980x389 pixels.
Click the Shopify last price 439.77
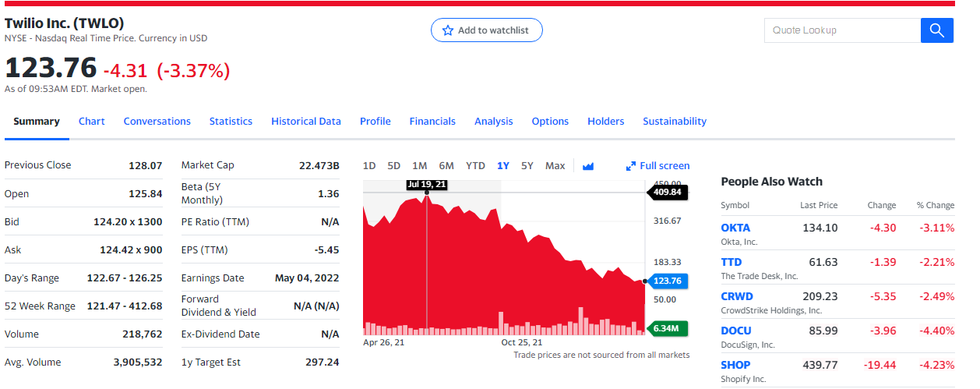pos(820,365)
